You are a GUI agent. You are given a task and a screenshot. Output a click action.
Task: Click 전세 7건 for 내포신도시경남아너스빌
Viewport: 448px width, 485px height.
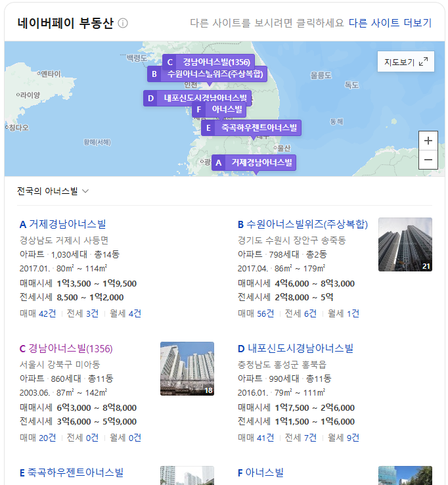(300, 438)
